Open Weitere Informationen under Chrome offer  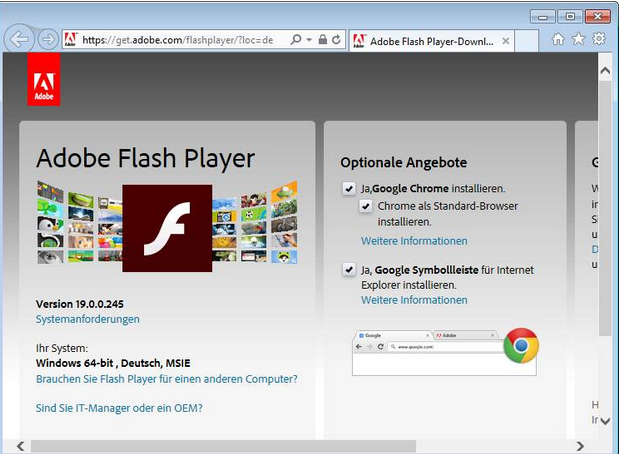click(414, 241)
